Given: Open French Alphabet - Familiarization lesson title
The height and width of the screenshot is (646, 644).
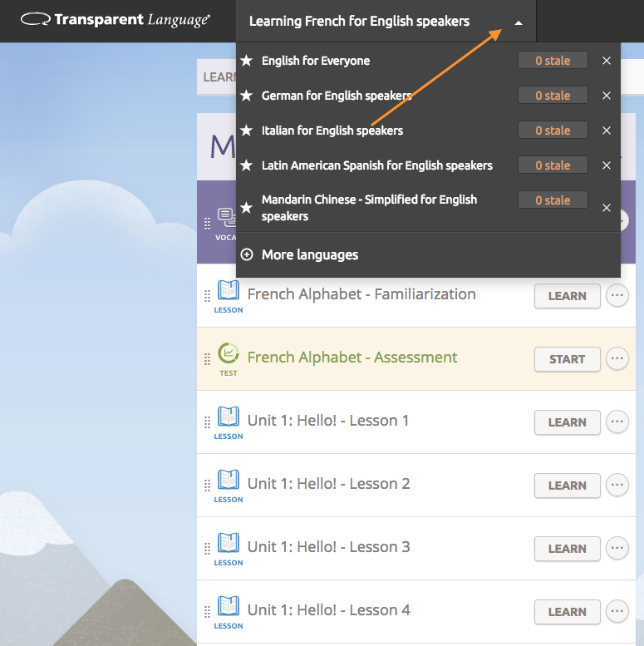Looking at the screenshot, I should (x=361, y=294).
